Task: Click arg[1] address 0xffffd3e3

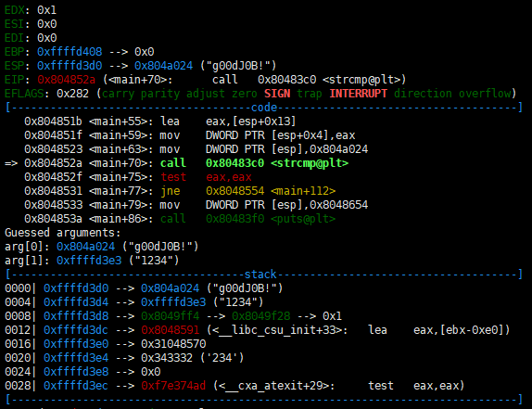Action: click(x=89, y=261)
